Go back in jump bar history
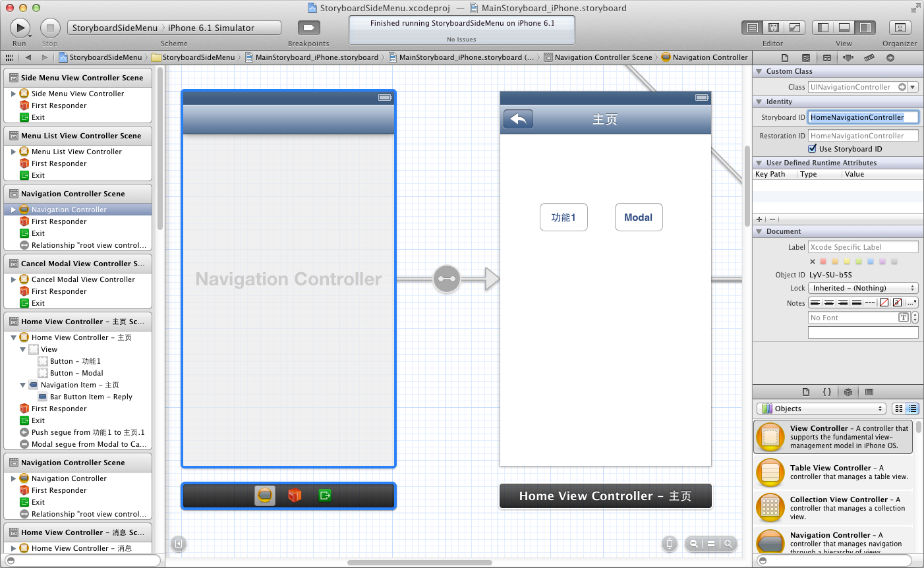924x568 pixels. coord(27,57)
